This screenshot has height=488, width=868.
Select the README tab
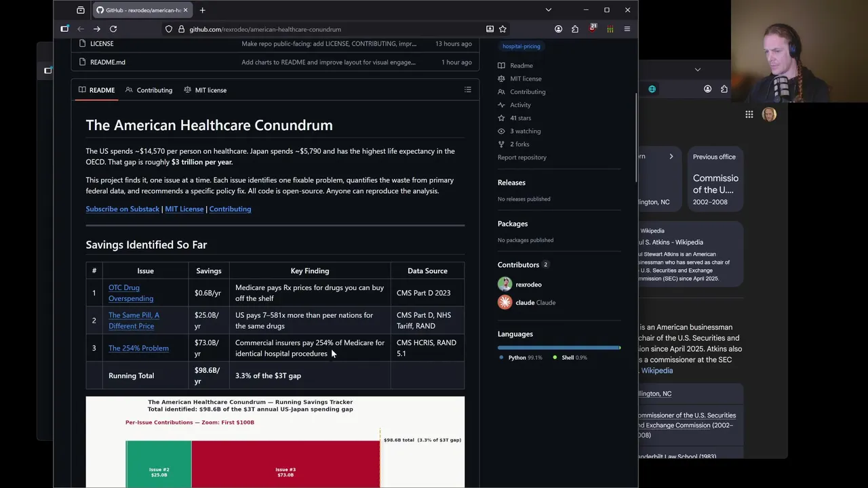[96, 89]
